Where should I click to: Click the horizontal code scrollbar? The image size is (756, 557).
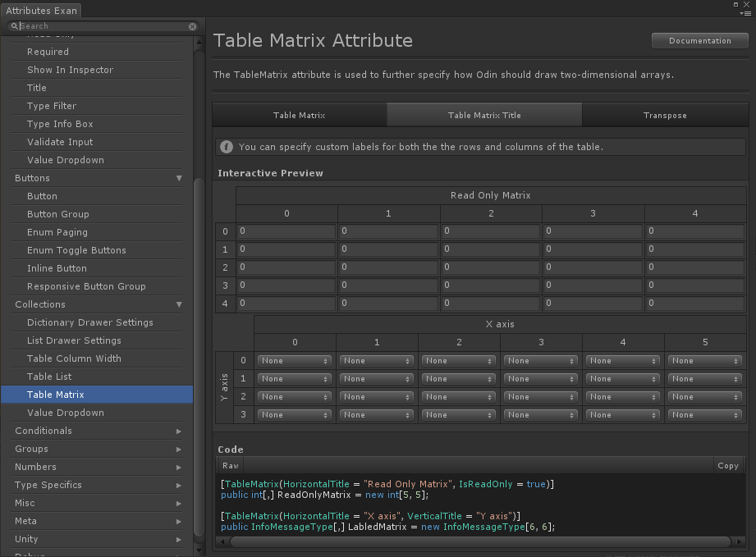pos(480,541)
